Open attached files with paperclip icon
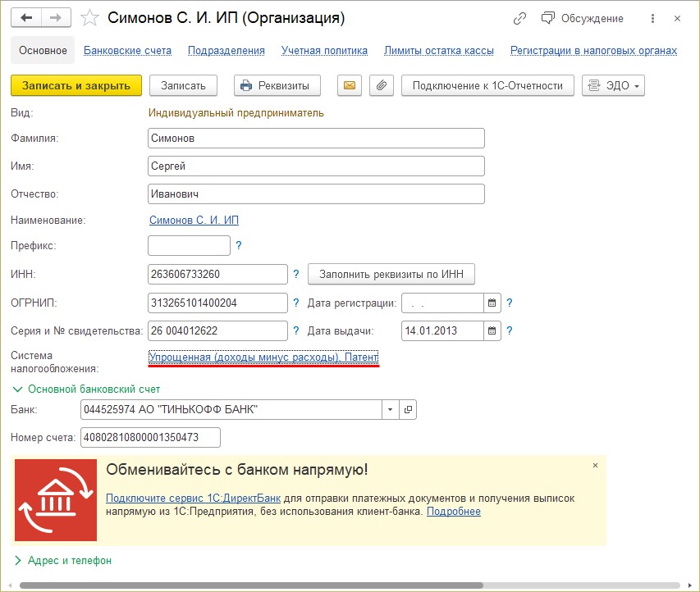This screenshot has height=592, width=700. click(382, 85)
